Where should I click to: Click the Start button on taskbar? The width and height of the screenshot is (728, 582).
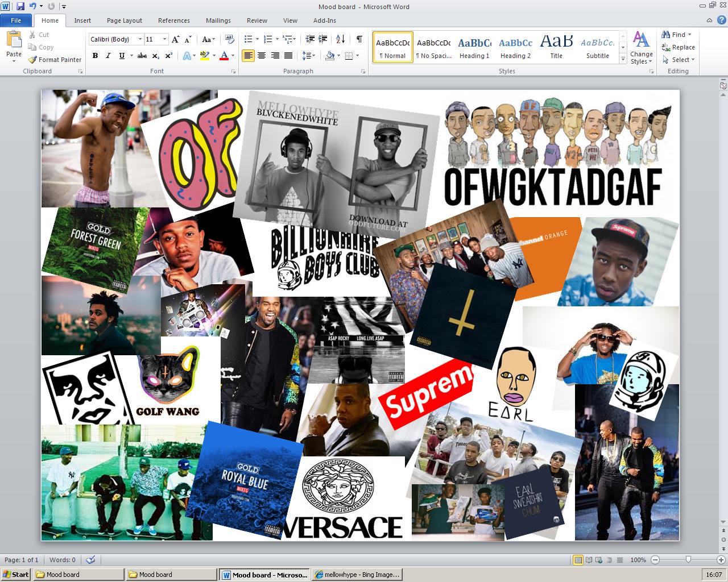pos(15,574)
